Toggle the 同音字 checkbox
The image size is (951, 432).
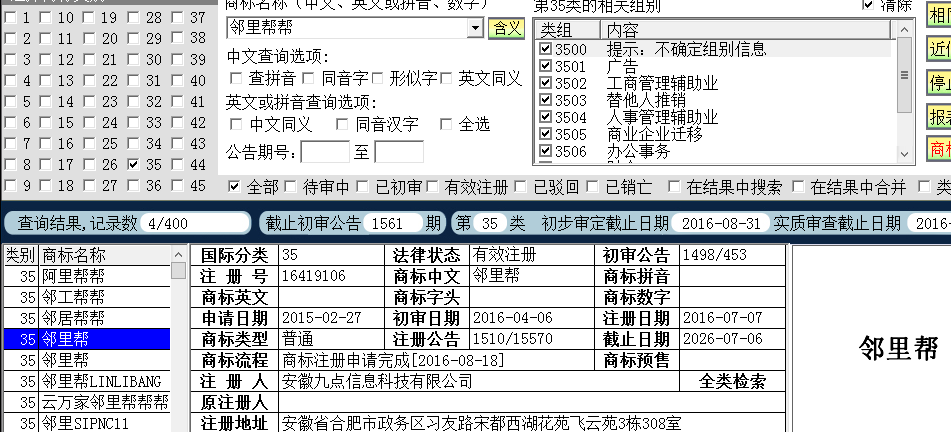308,78
